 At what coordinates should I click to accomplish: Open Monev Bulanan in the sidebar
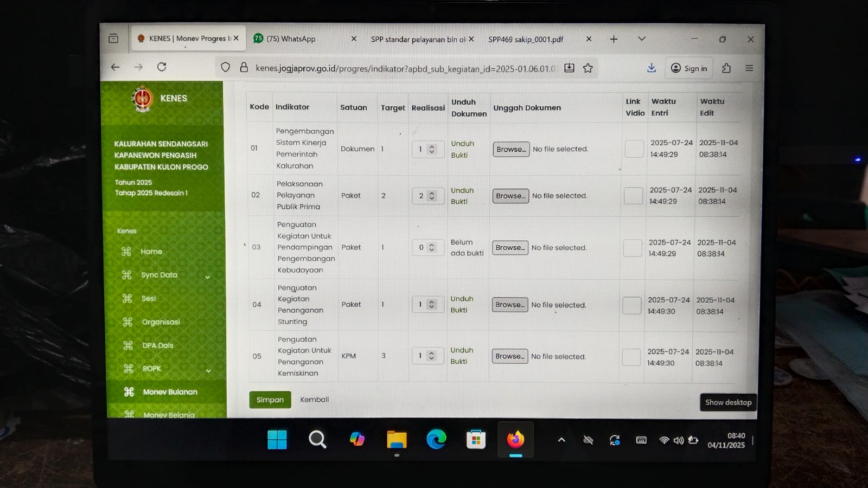170,392
